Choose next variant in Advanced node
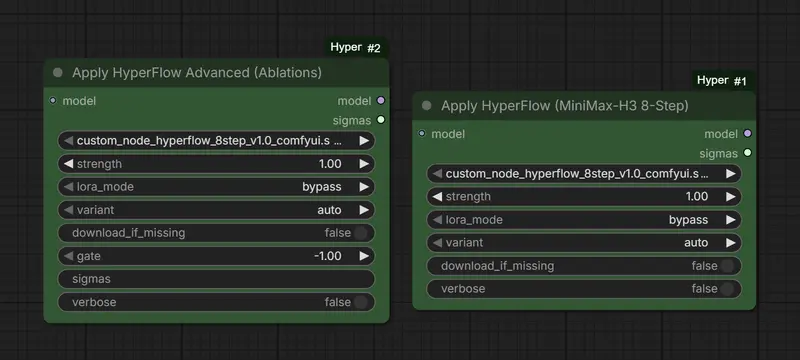 tap(364, 210)
